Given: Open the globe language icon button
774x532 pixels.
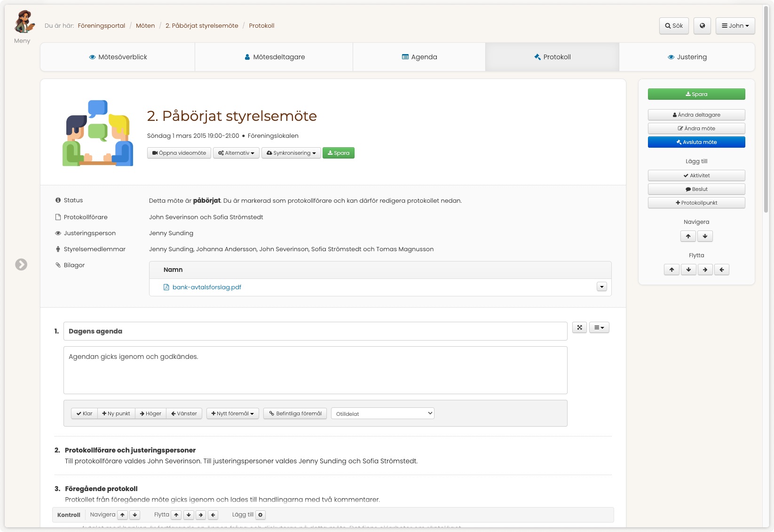Looking at the screenshot, I should click(702, 26).
